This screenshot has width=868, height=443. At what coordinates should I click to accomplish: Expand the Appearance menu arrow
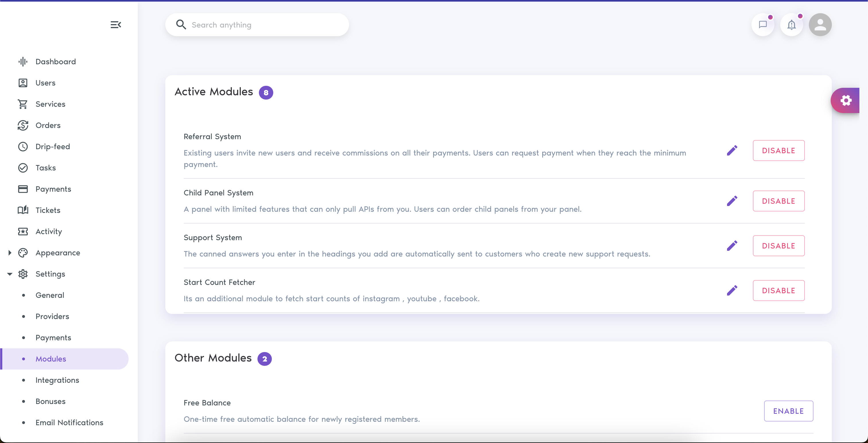10,253
